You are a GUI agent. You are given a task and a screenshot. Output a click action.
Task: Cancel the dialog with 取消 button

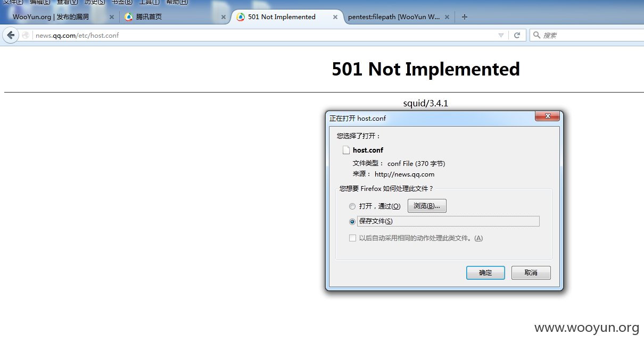point(531,273)
